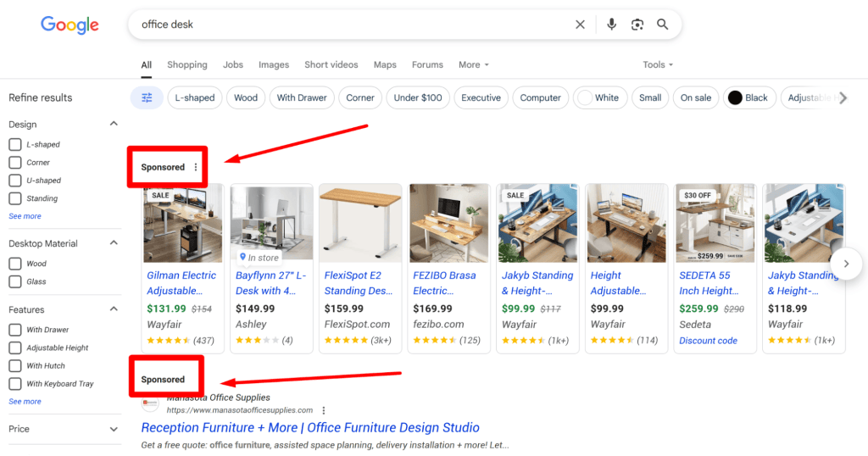Check the Glass desktop material checkbox
Image resolution: width=868 pixels, height=456 pixels.
tap(15, 281)
